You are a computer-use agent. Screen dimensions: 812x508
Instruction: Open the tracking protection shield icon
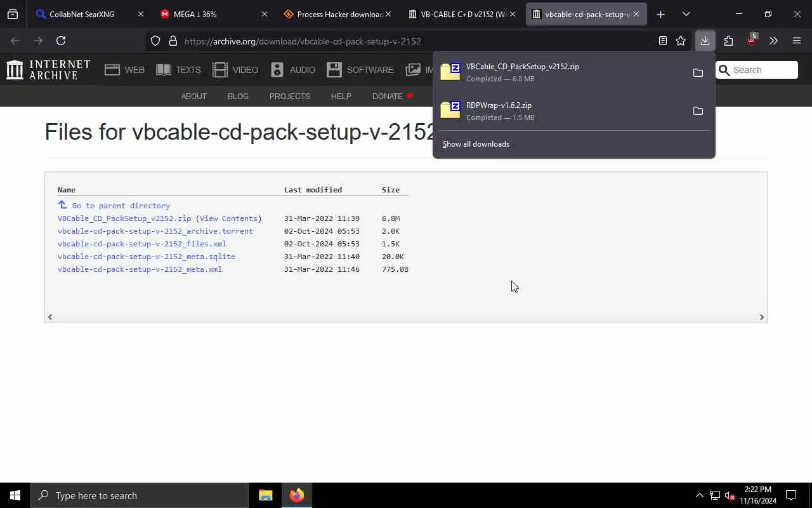point(155,41)
